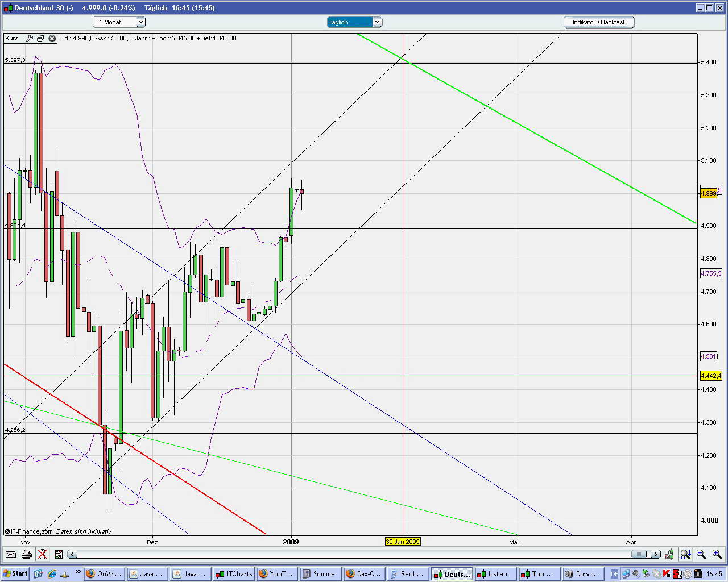Switch to the Dax-C... taskbar window
This screenshot has width=728, height=582.
tap(363, 574)
